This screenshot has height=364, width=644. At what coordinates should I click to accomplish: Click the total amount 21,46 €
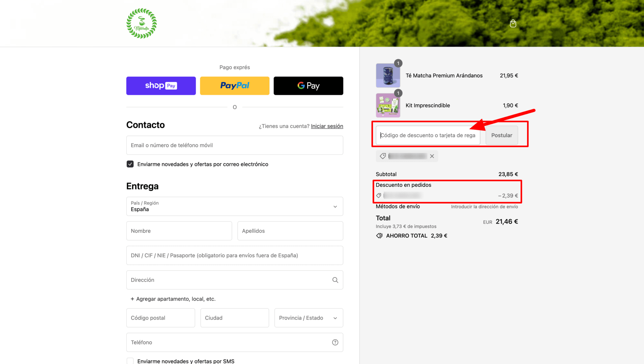[x=507, y=221]
